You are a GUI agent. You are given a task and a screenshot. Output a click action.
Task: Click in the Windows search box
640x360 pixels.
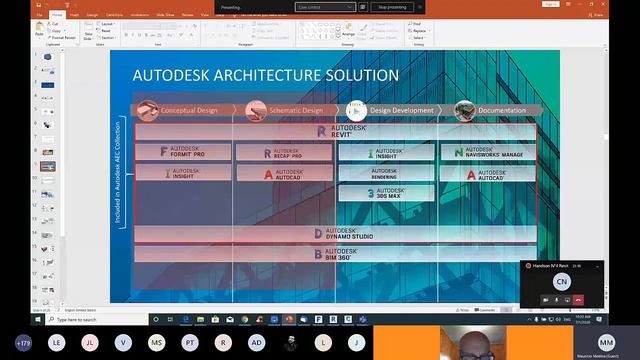point(97,320)
